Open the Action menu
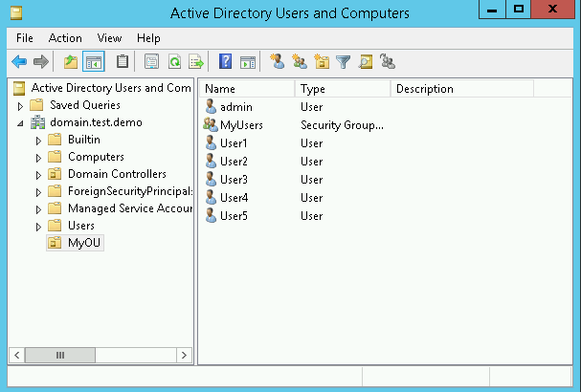The width and height of the screenshot is (581, 392). 65,38
